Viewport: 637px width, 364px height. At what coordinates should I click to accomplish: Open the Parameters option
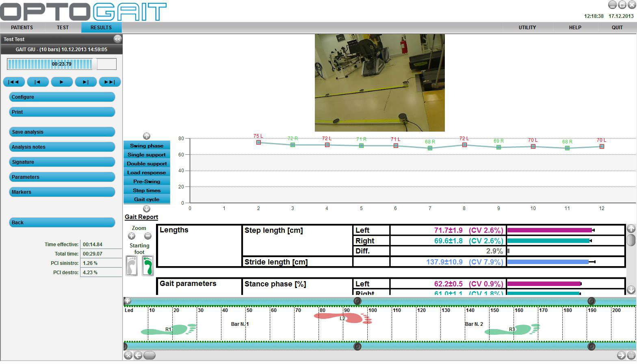click(x=62, y=177)
